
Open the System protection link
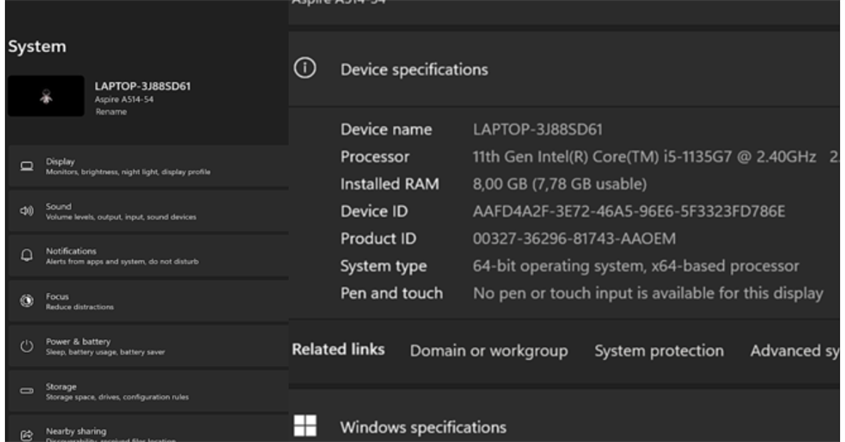click(x=659, y=351)
